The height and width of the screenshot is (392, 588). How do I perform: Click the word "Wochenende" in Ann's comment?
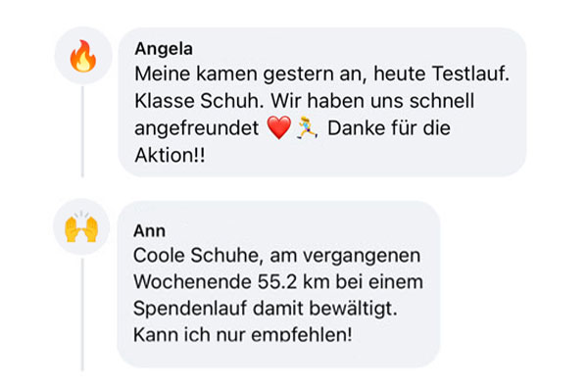[186, 282]
